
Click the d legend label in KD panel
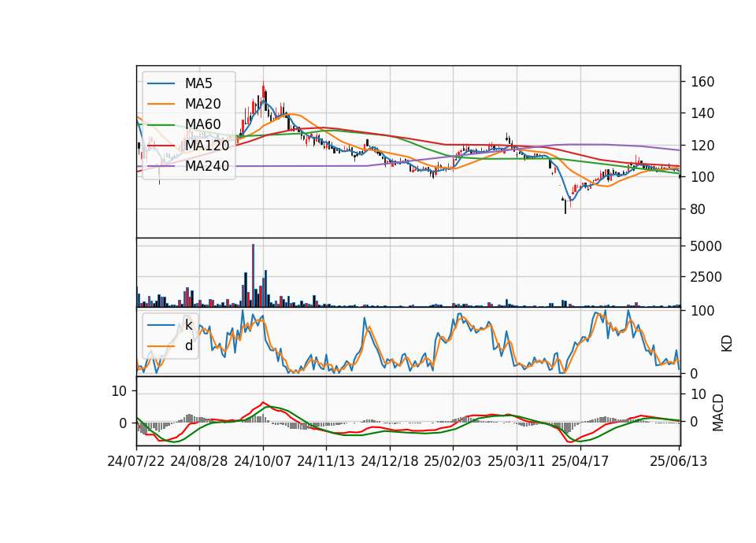[188, 345]
